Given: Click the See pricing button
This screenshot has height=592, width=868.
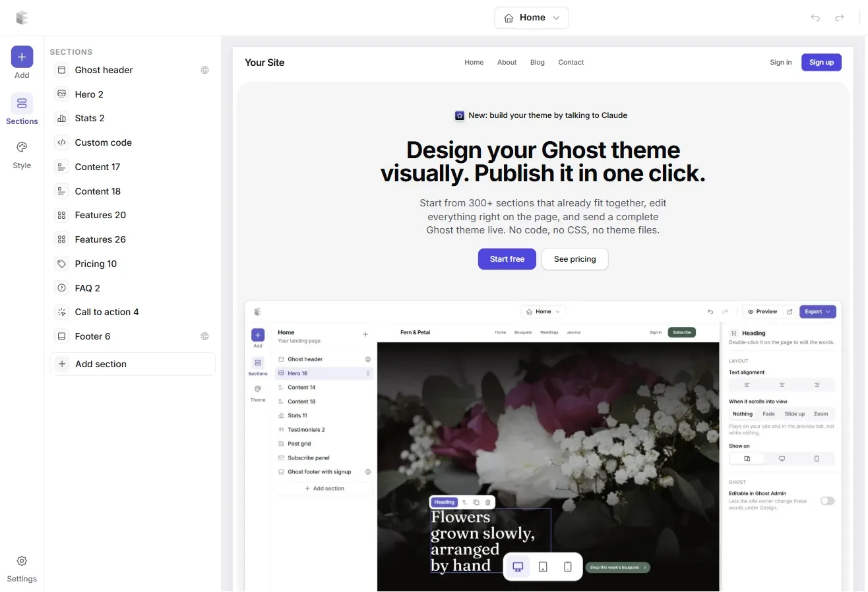Looking at the screenshot, I should click(575, 259).
